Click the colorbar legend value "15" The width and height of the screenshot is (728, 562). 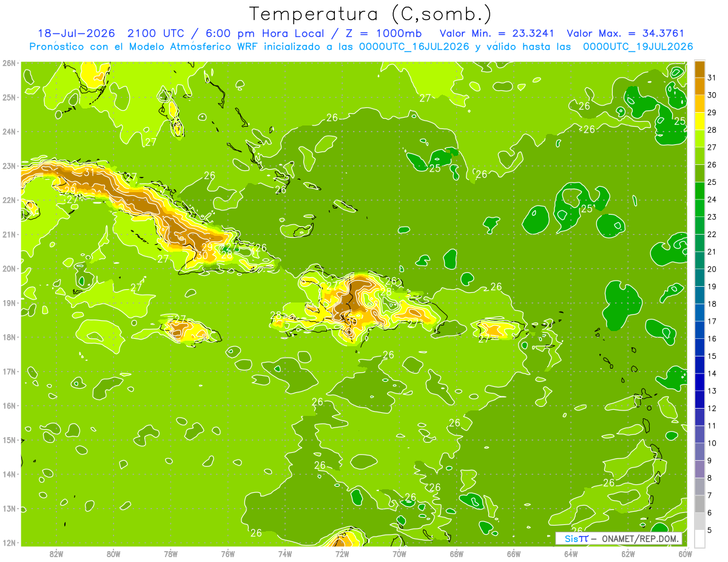click(712, 356)
